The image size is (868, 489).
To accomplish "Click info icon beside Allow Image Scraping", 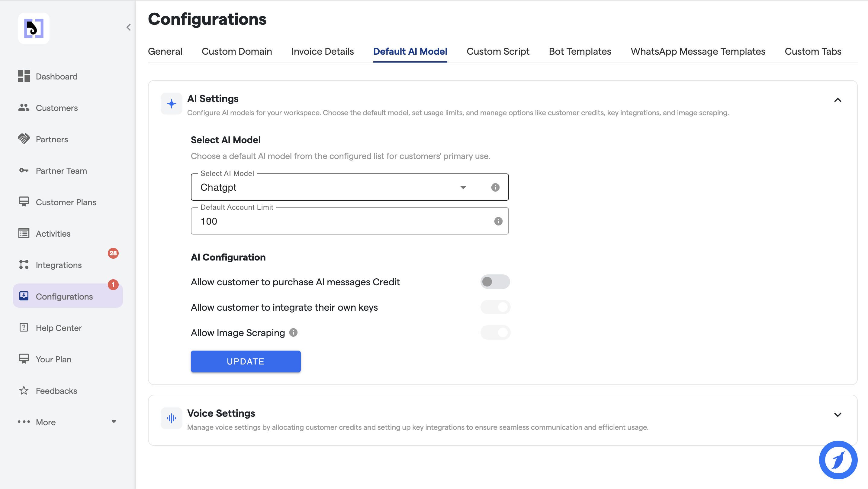I will point(294,332).
